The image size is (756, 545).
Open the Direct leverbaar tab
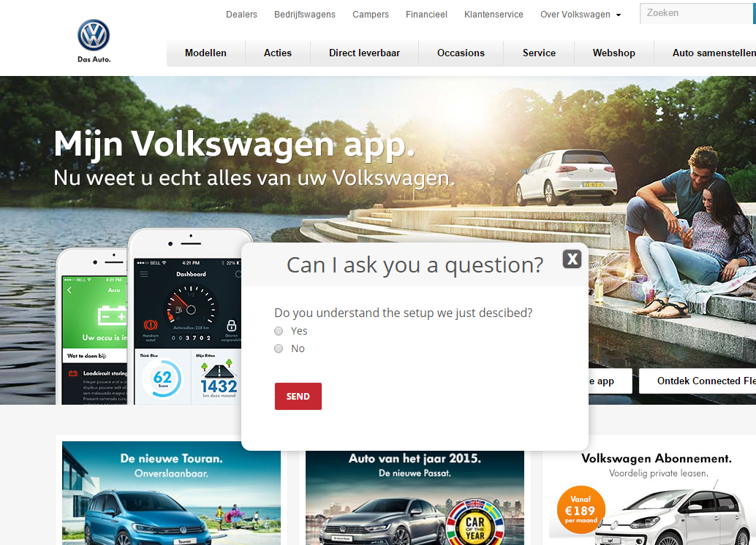click(x=365, y=53)
